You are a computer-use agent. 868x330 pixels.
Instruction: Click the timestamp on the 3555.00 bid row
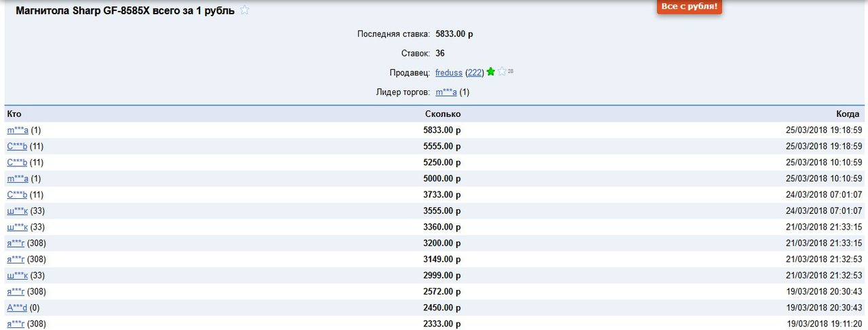click(824, 211)
